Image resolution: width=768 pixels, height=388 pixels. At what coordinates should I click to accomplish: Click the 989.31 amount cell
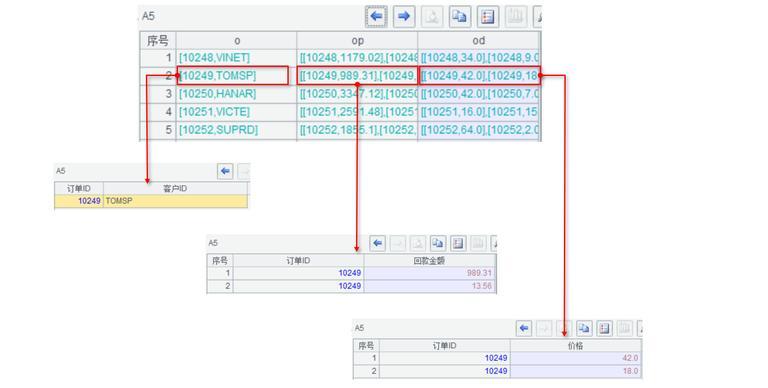click(430, 273)
